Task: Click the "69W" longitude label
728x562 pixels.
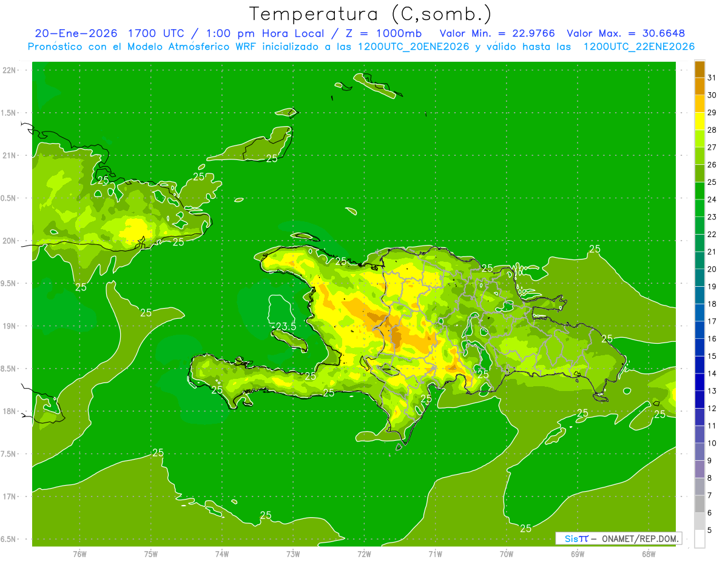Action: point(578,554)
